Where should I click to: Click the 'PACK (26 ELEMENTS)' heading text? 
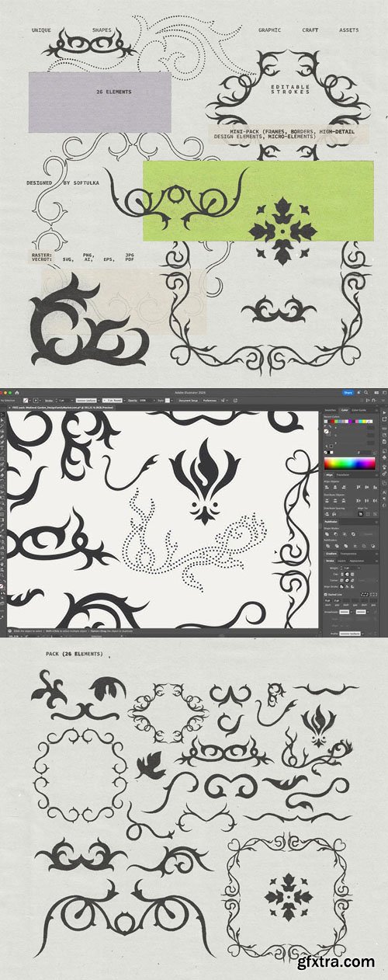(x=74, y=655)
